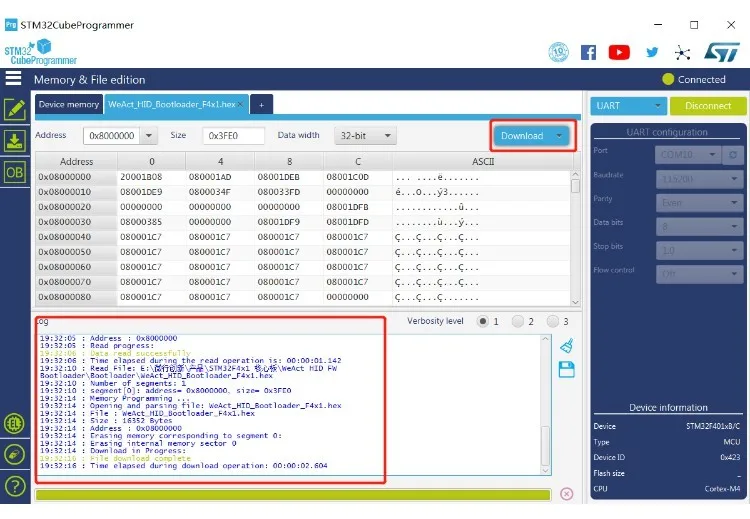Switch to the Device memory tab
Image resolution: width=750 pixels, height=519 pixels.
tap(68, 104)
